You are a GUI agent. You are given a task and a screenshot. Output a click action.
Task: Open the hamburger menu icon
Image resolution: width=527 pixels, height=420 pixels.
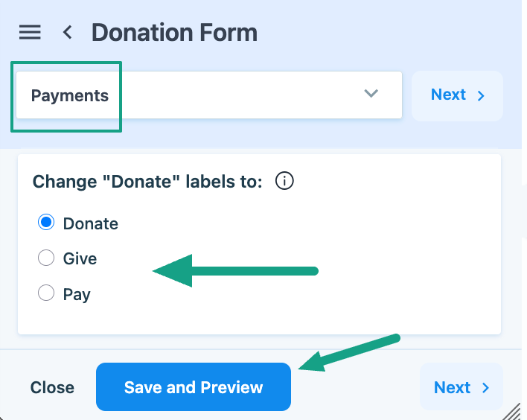[30, 32]
